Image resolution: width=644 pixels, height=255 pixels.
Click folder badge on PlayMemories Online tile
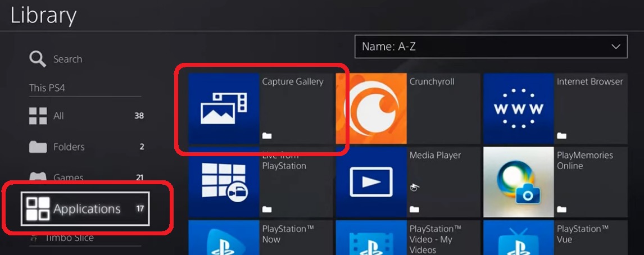tap(561, 210)
